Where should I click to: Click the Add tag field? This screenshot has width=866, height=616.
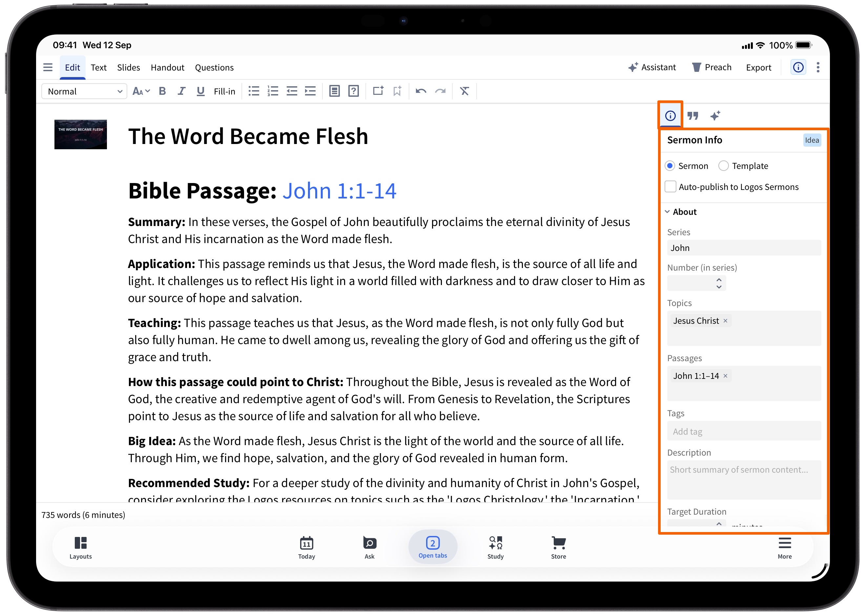coord(744,432)
